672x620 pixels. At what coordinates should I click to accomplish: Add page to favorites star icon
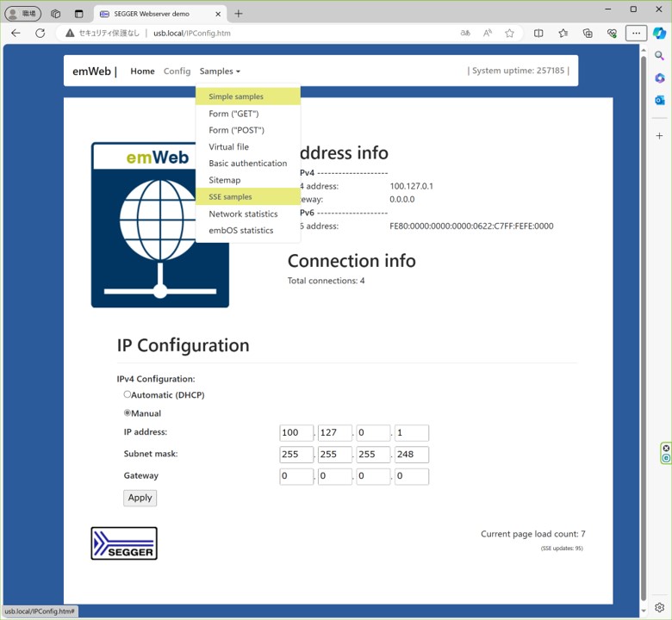tap(509, 34)
